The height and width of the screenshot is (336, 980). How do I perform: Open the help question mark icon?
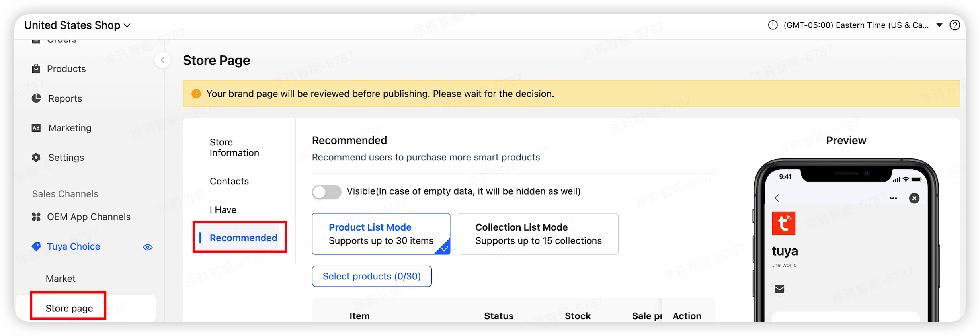point(955,25)
